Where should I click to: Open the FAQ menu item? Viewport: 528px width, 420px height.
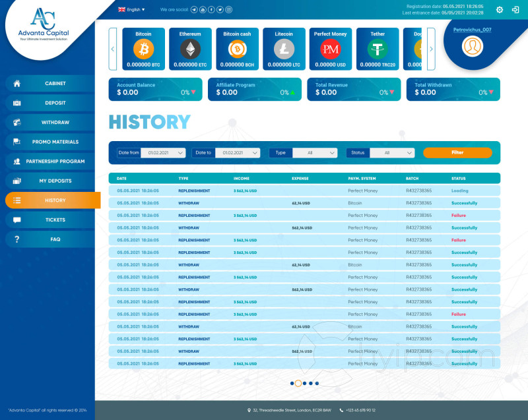point(51,239)
